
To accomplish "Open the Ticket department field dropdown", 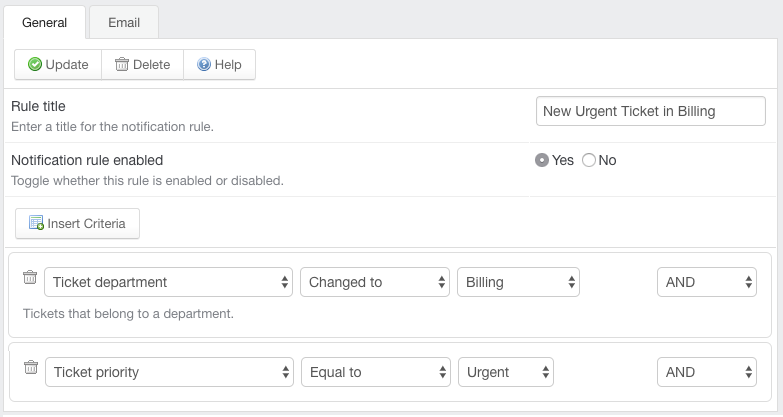I will coord(168,282).
